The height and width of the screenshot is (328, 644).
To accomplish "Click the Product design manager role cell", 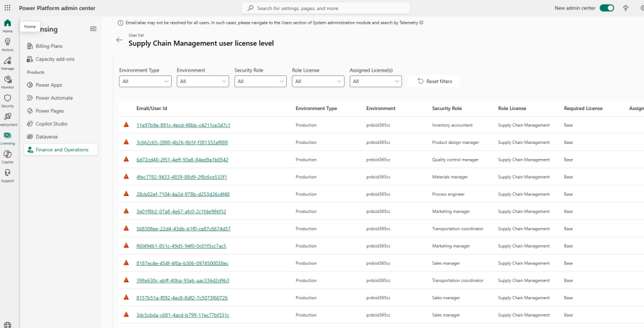I will (455, 143).
